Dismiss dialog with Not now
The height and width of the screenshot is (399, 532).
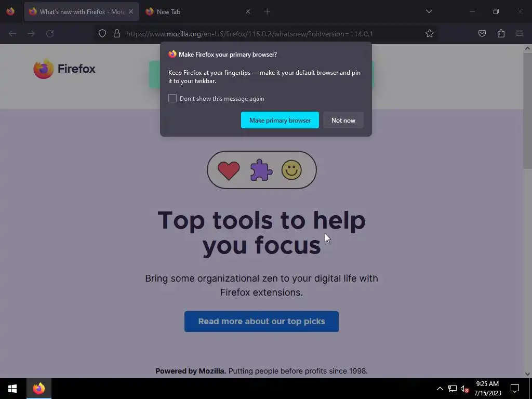(343, 120)
